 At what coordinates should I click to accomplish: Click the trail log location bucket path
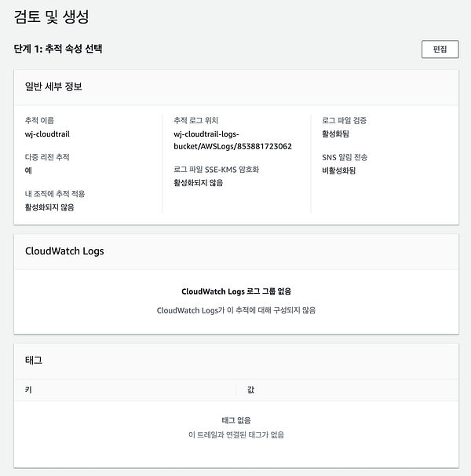pos(232,141)
